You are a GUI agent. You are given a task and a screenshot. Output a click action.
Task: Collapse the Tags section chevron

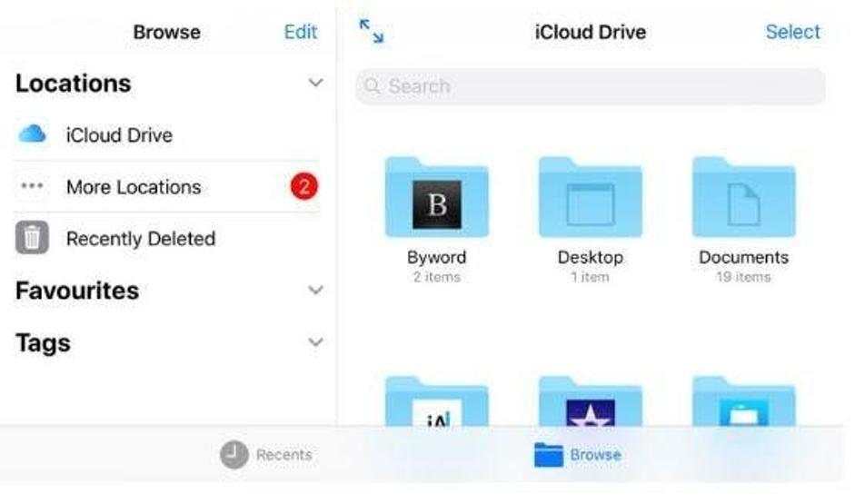pyautogui.click(x=315, y=342)
